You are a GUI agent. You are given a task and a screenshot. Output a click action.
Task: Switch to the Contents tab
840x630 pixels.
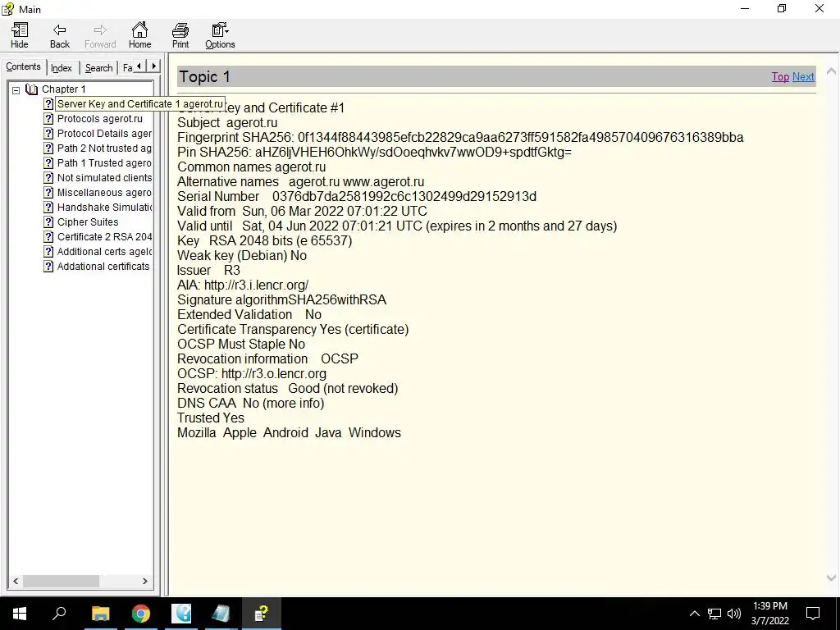click(23, 67)
